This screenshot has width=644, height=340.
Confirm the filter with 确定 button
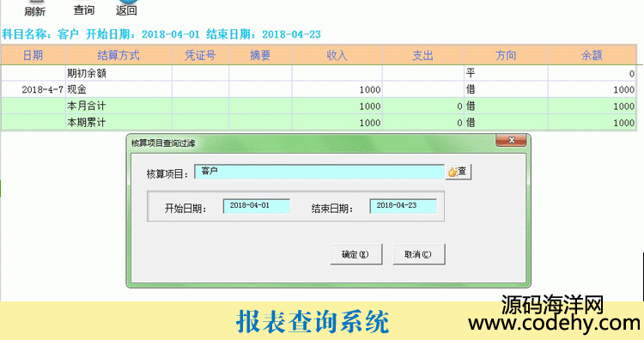pos(355,254)
